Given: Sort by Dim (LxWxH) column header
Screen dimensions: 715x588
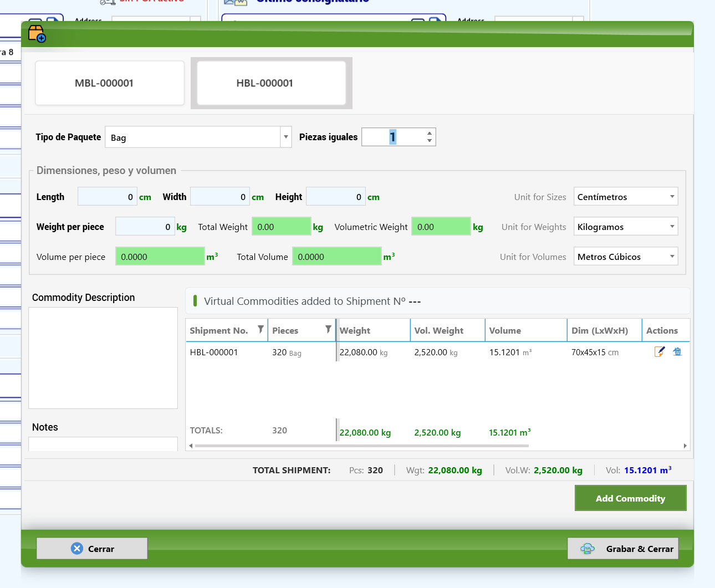Looking at the screenshot, I should click(604, 330).
